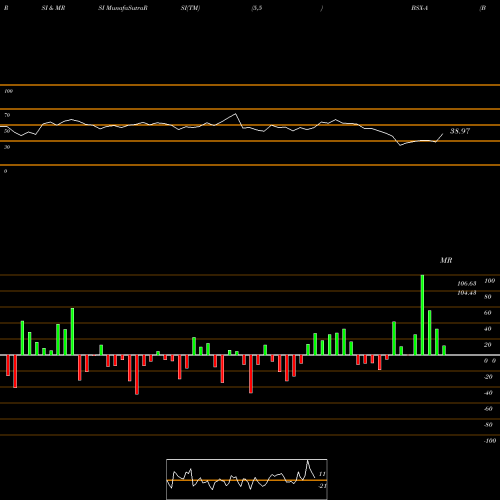The height and width of the screenshot is (500, 500).
Task: Click the RSI axis label 70
Action: click(7, 115)
